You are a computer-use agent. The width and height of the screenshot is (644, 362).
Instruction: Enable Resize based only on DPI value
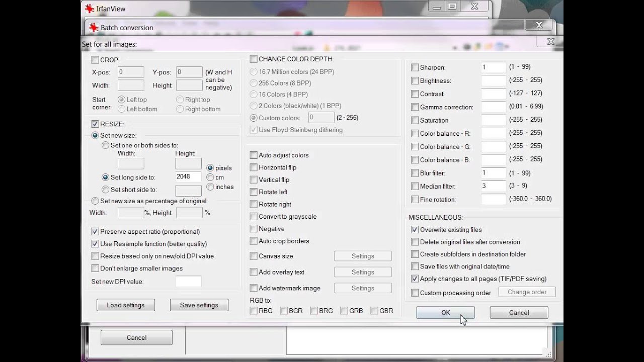[95, 256]
